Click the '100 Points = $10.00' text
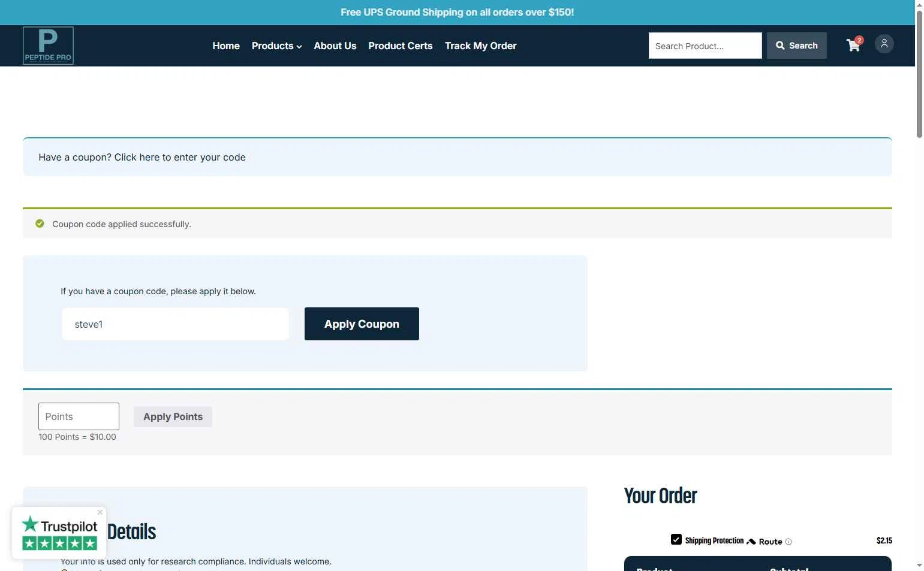The image size is (924, 571). point(77,437)
